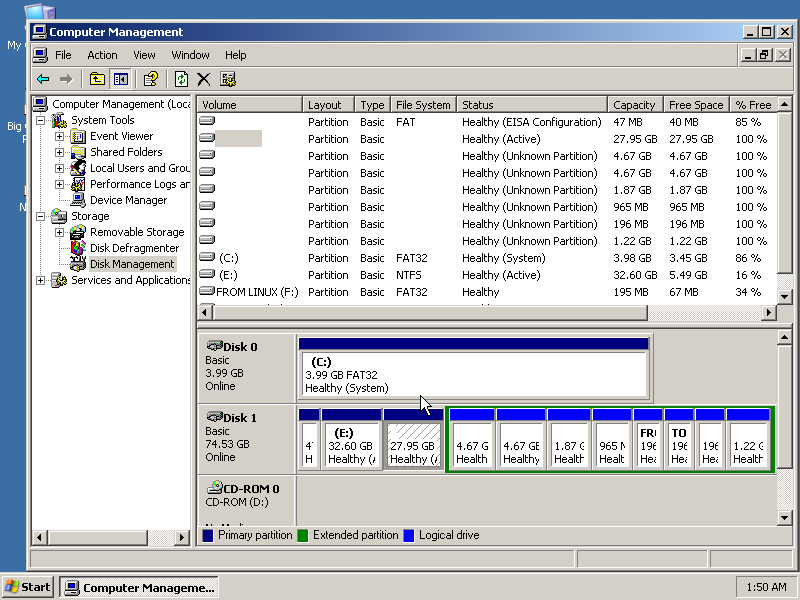Click the Logical drive legend swatch
This screenshot has height=600, width=800.
pyautogui.click(x=409, y=536)
